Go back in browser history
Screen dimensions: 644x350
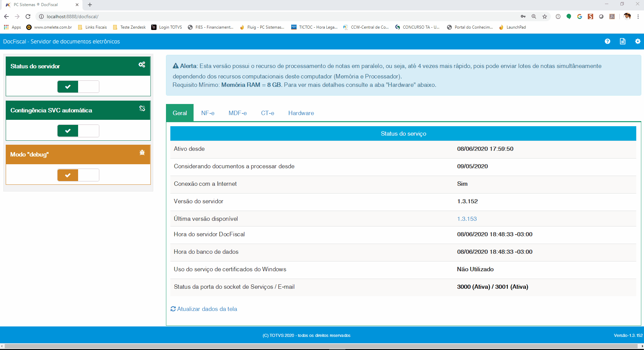6,16
